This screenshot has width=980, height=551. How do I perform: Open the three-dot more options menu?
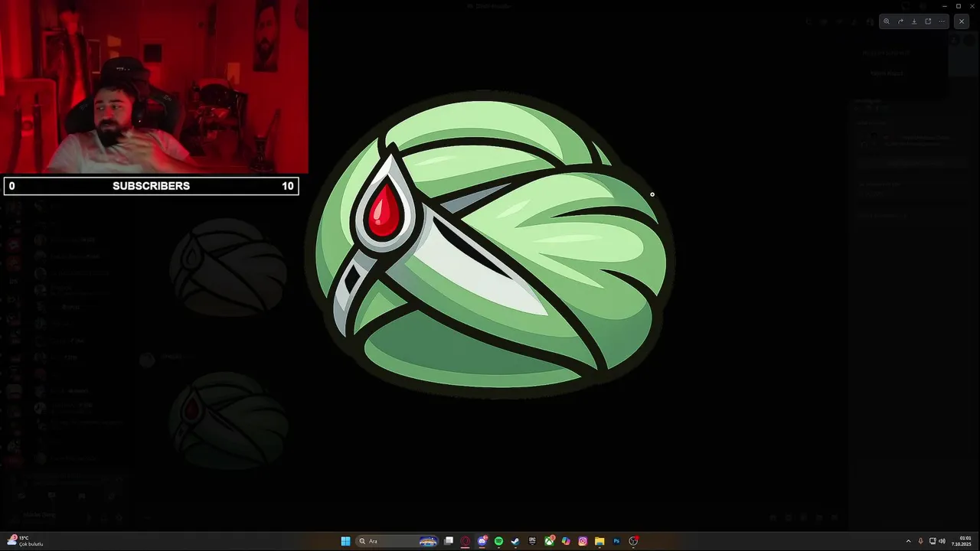942,21
